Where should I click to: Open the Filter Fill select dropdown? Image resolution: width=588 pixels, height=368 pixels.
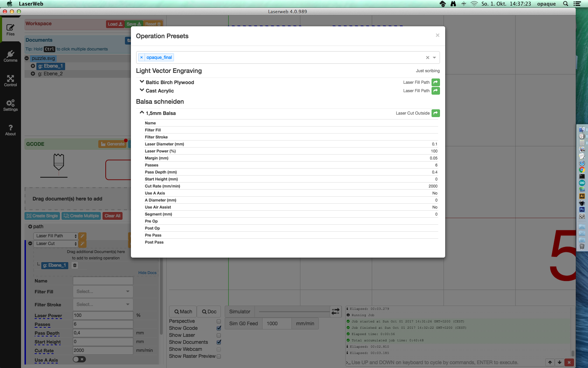[103, 292]
